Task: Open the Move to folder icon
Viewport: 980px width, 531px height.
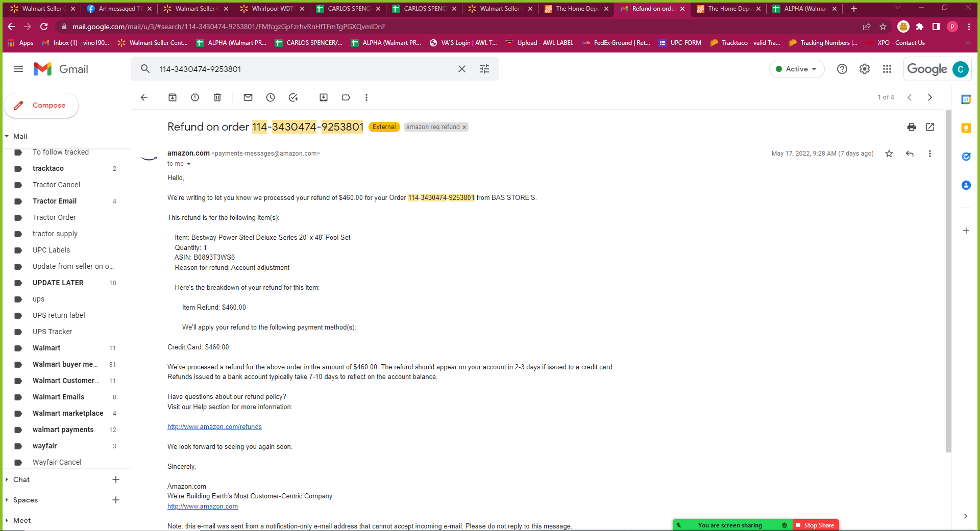Action: pos(324,97)
